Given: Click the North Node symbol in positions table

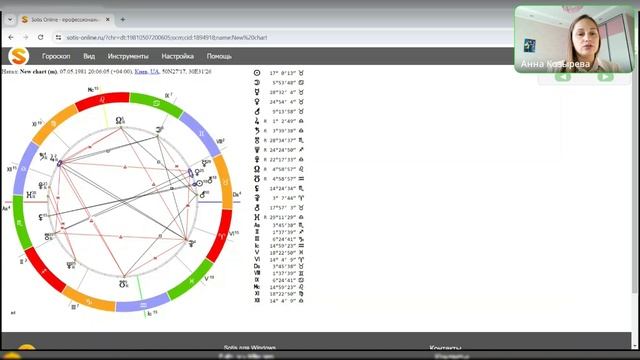Looking at the screenshot, I should coord(257,169).
